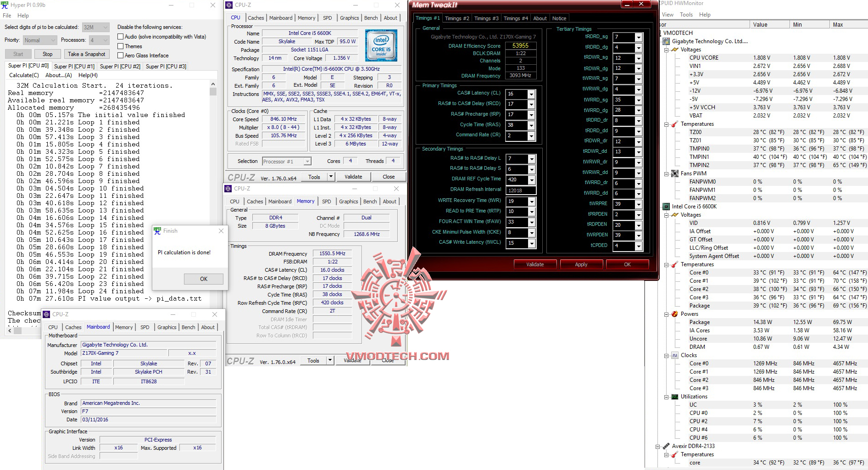Open the Tools menu in HWMonitor

click(x=686, y=15)
